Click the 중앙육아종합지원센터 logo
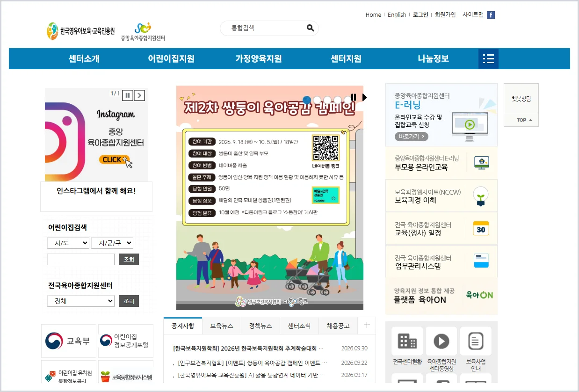The height and width of the screenshot is (392, 579). coord(143,32)
